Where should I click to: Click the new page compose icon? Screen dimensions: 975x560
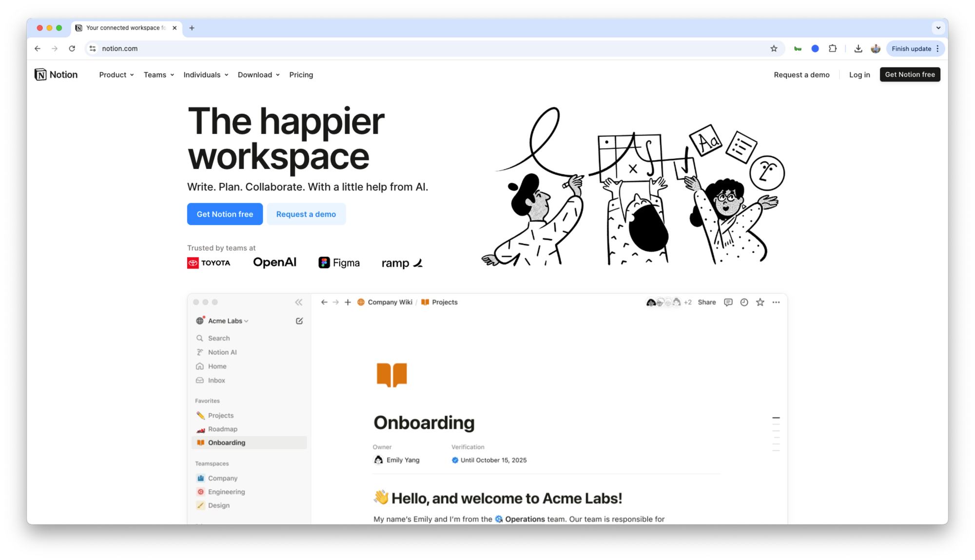click(299, 321)
